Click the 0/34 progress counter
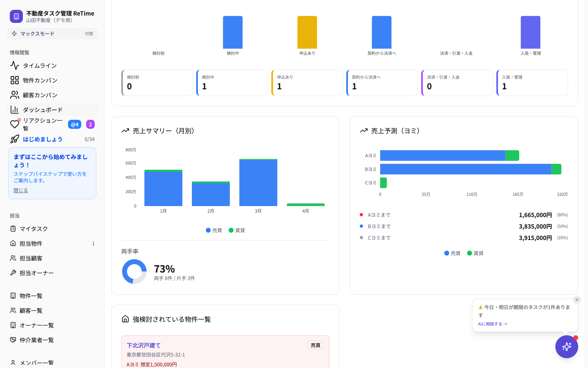The height and width of the screenshot is (368, 588). click(x=89, y=139)
